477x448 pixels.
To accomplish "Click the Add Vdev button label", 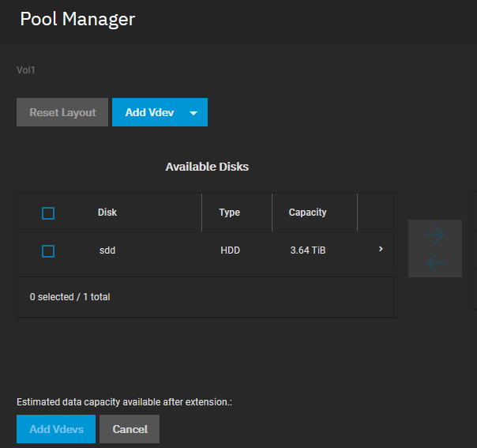I will (149, 113).
